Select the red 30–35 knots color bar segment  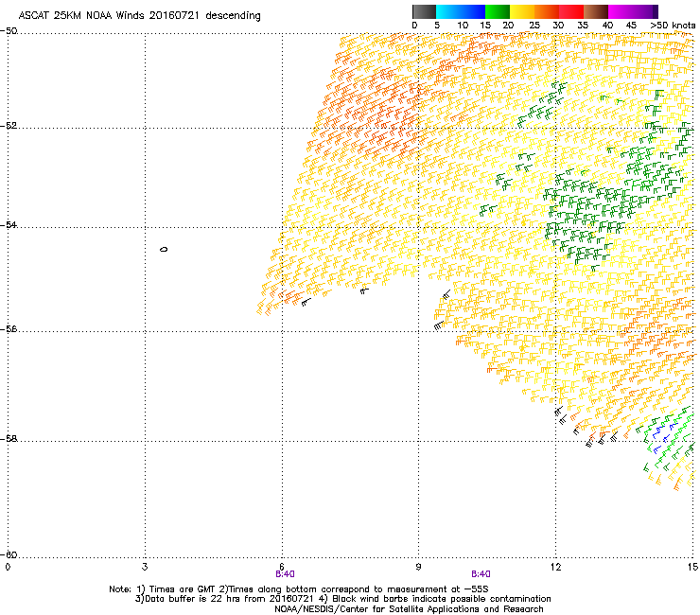571,11
